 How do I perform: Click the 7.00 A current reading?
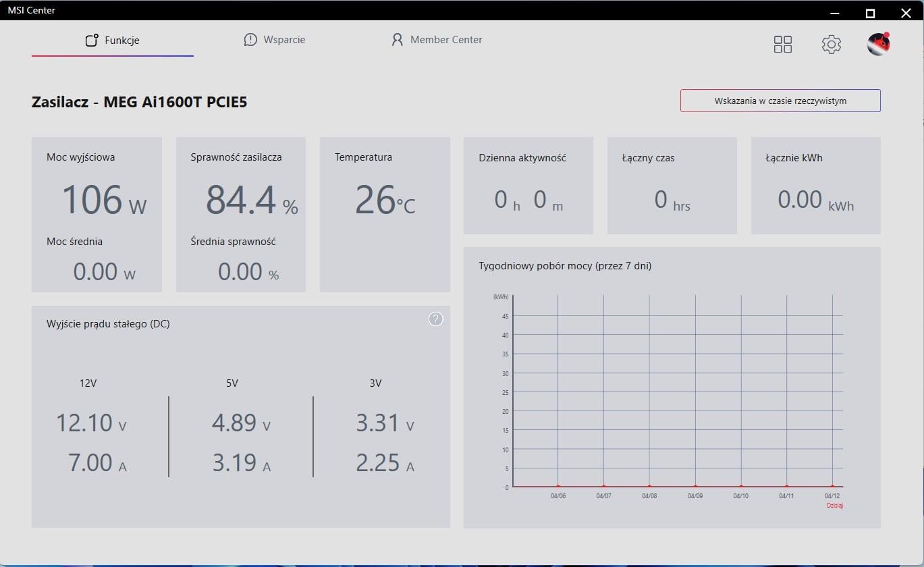click(97, 463)
